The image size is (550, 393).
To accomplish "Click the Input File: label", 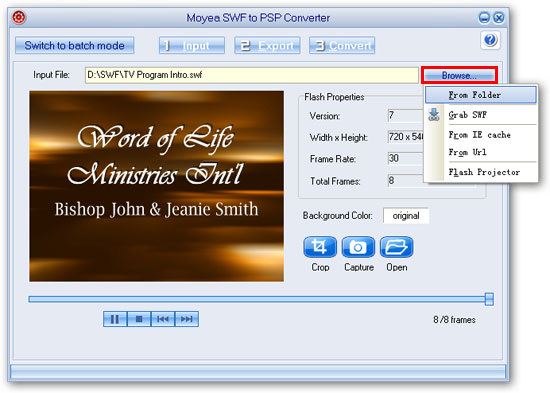I will click(51, 75).
